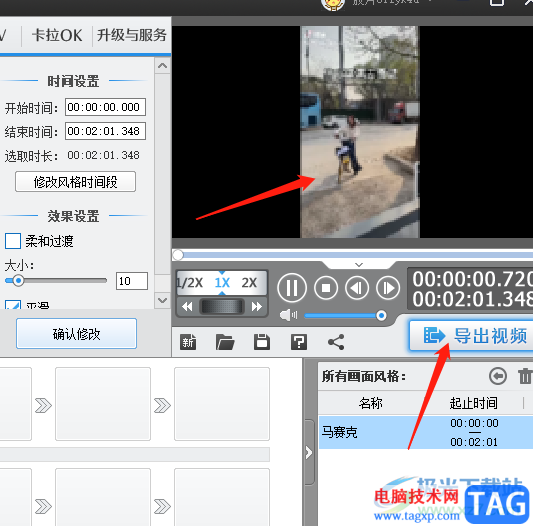Click the fast forward double-arrow icon
The width and height of the screenshot is (533, 526).
pyautogui.click(x=257, y=307)
